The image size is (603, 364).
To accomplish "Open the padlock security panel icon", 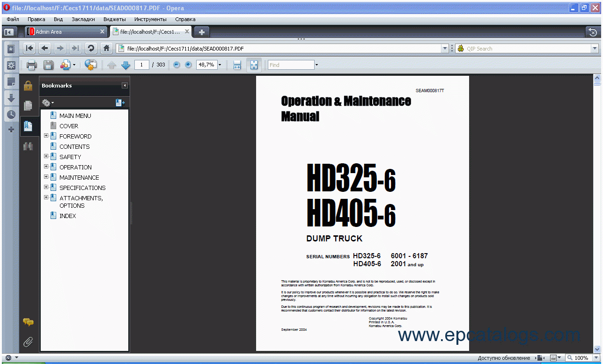I will click(28, 86).
